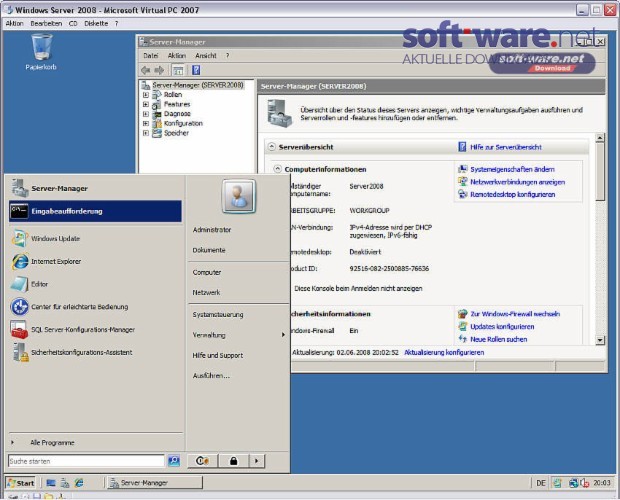Expand the Rollen tree node
Image resolution: width=620 pixels, height=500 pixels.
pyautogui.click(x=146, y=95)
